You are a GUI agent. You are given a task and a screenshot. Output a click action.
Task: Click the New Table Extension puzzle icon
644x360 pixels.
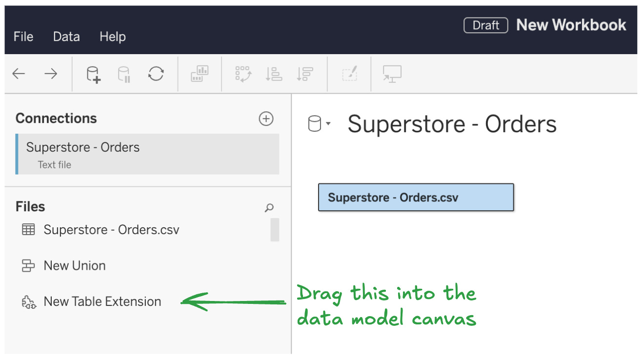[x=29, y=302]
